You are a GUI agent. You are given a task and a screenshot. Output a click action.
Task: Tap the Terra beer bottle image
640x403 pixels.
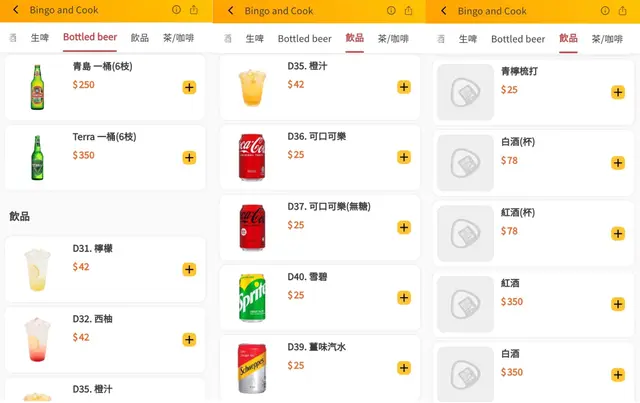click(38, 157)
